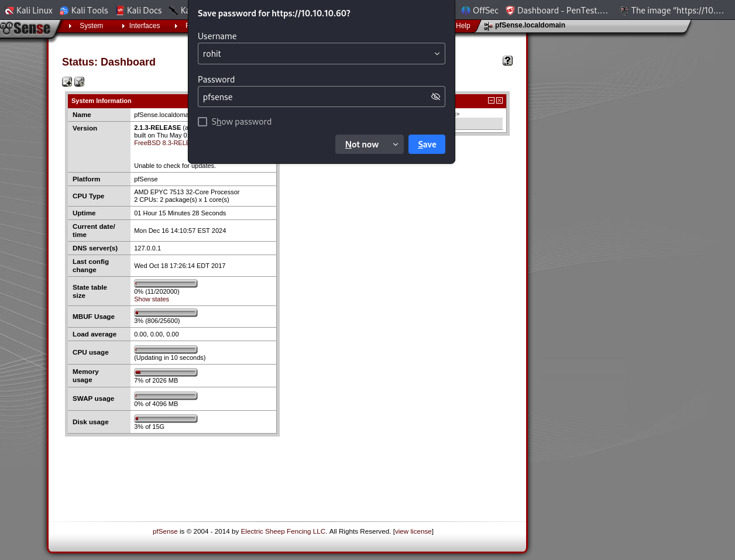Close the right-hand dashboard widget

click(499, 101)
